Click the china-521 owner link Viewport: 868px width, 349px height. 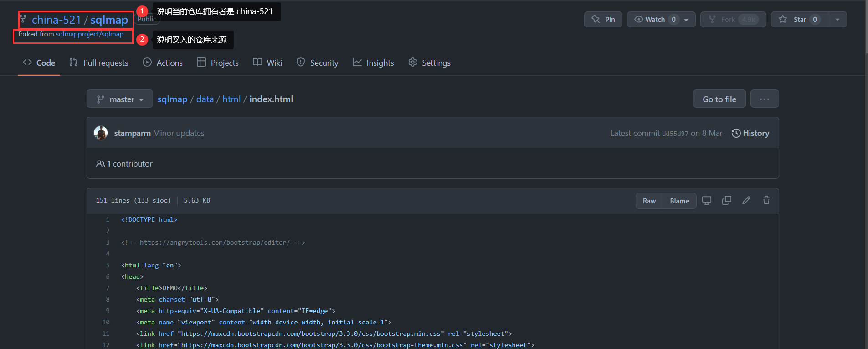click(56, 20)
